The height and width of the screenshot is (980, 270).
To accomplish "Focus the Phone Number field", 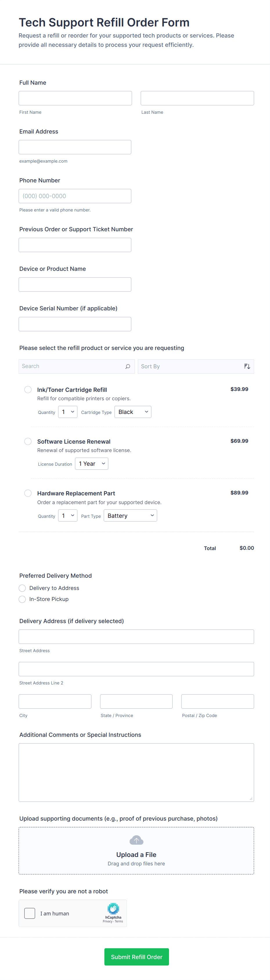I will [75, 196].
